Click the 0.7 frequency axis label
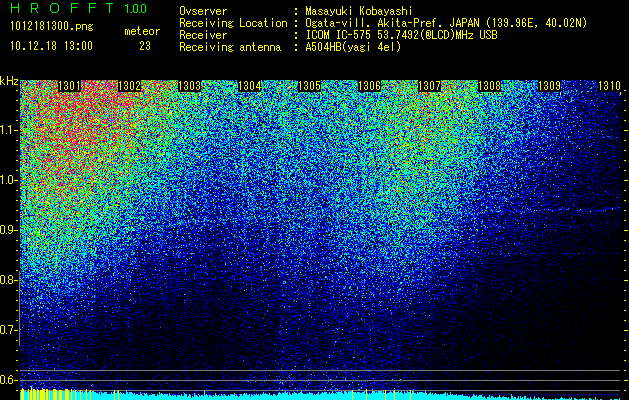Screen dimensions: 629x400 [8, 330]
